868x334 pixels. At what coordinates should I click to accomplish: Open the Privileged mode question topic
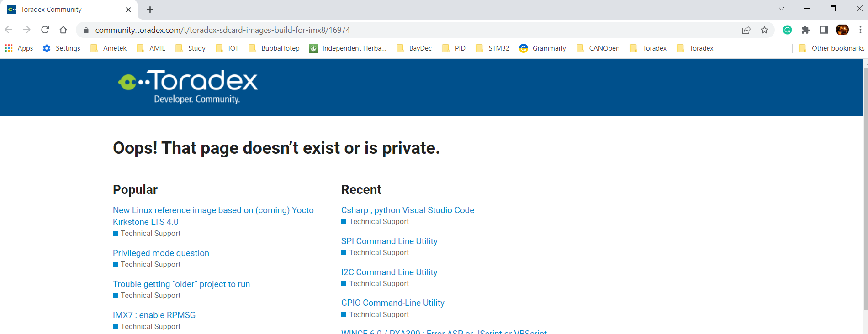coord(161,253)
